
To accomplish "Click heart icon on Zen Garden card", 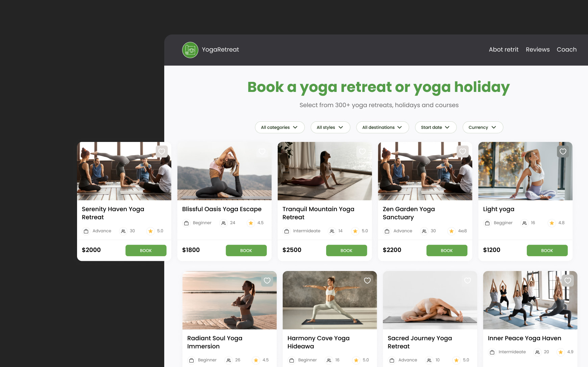I will click(x=463, y=151).
